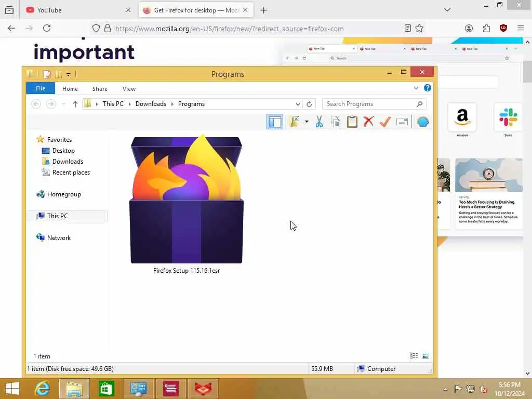532x399 pixels.
Task: Click the Rename icon in Explorer toolbar
Action: coord(402,122)
